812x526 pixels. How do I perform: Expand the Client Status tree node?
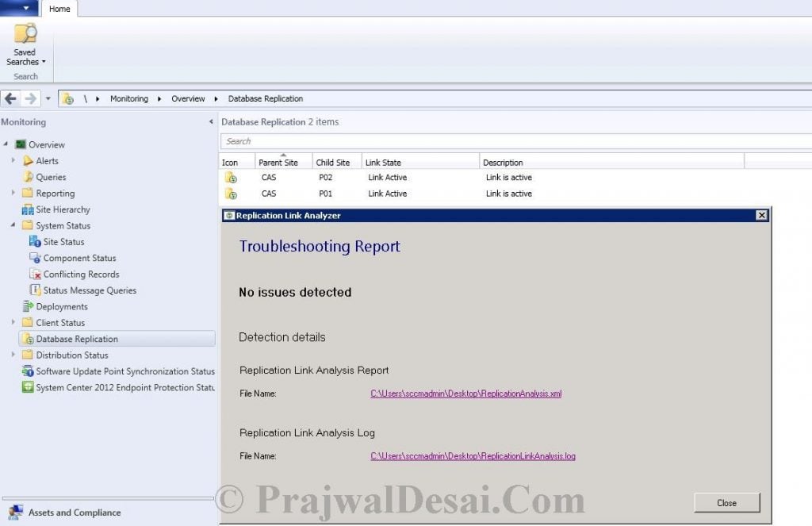(13, 322)
